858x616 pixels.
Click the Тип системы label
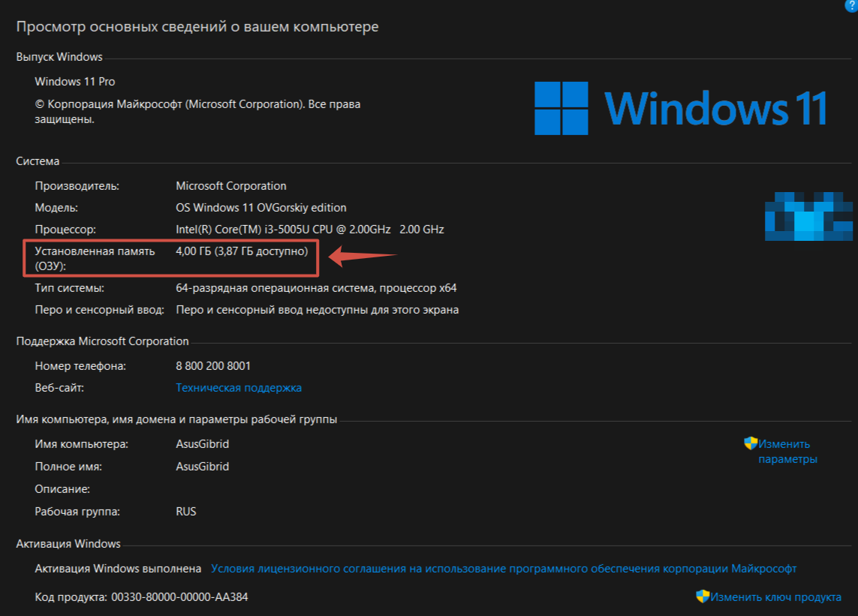tap(70, 288)
